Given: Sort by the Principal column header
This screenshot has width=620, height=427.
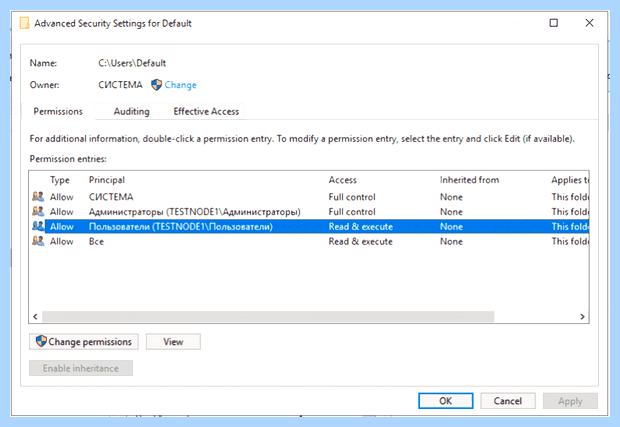Looking at the screenshot, I should pos(107,180).
